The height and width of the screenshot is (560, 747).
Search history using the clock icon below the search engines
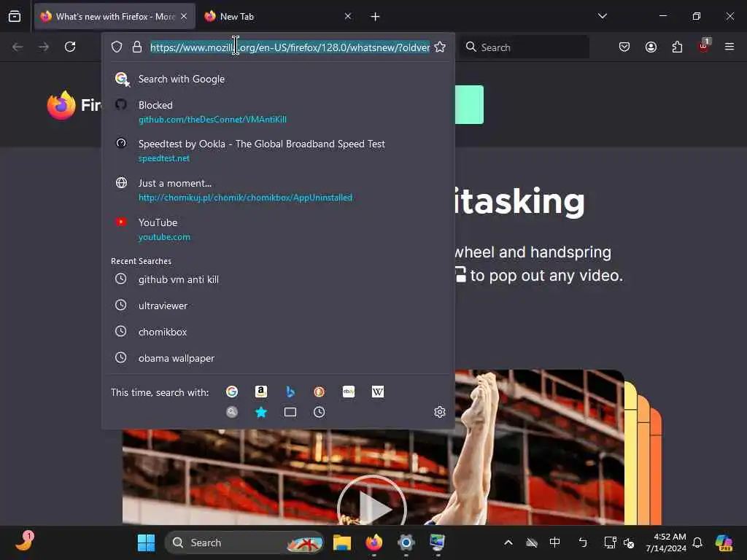pos(320,412)
